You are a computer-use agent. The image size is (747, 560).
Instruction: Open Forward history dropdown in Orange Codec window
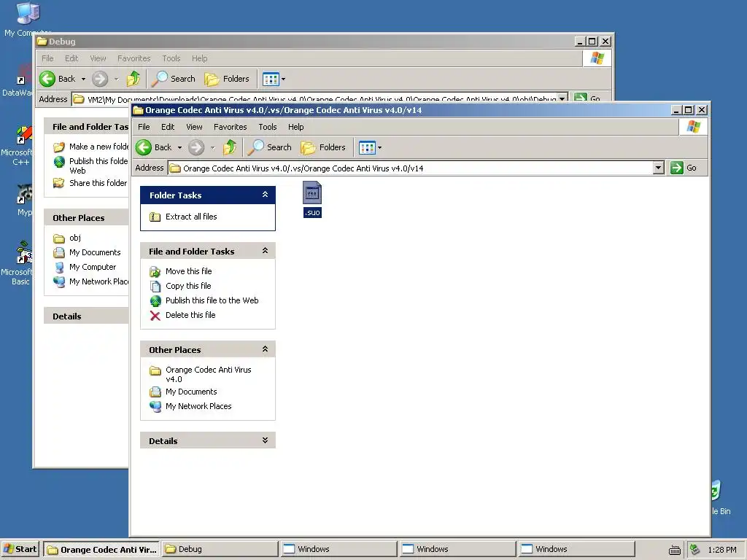[212, 147]
